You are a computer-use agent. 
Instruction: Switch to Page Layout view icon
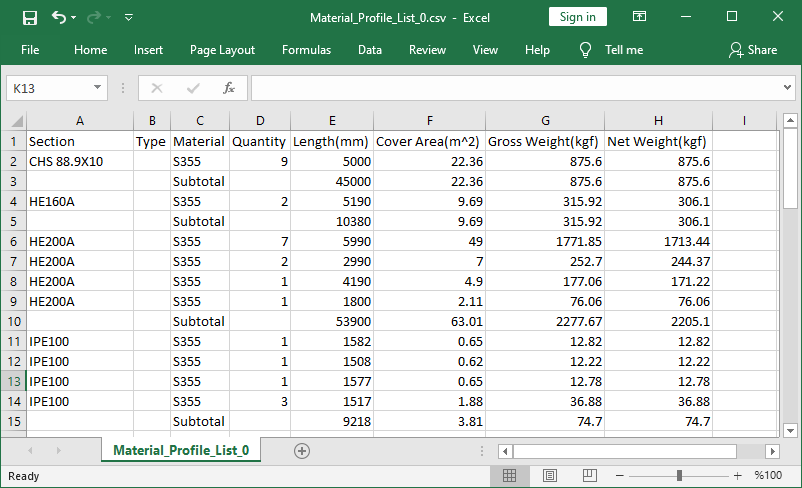pyautogui.click(x=549, y=475)
